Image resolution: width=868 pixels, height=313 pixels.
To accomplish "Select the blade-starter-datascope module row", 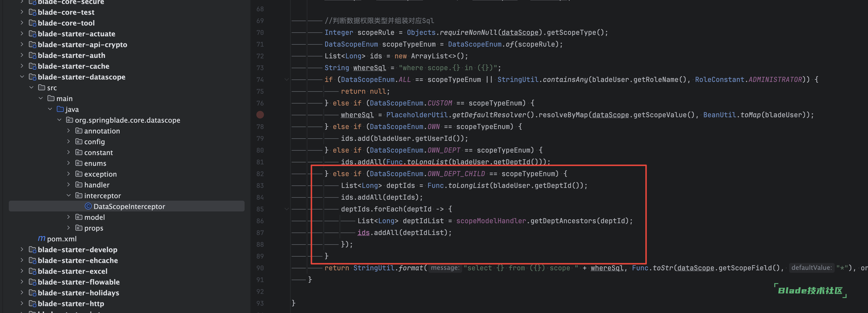I will pos(127,77).
